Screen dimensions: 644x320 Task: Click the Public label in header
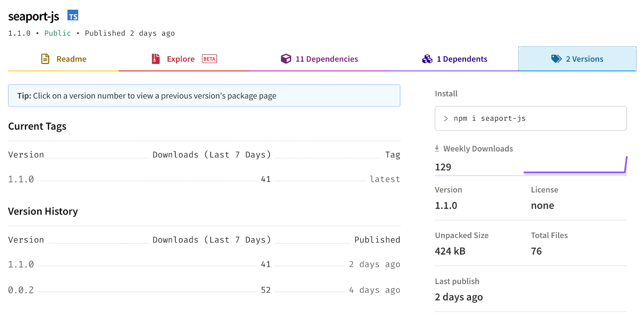click(x=58, y=33)
